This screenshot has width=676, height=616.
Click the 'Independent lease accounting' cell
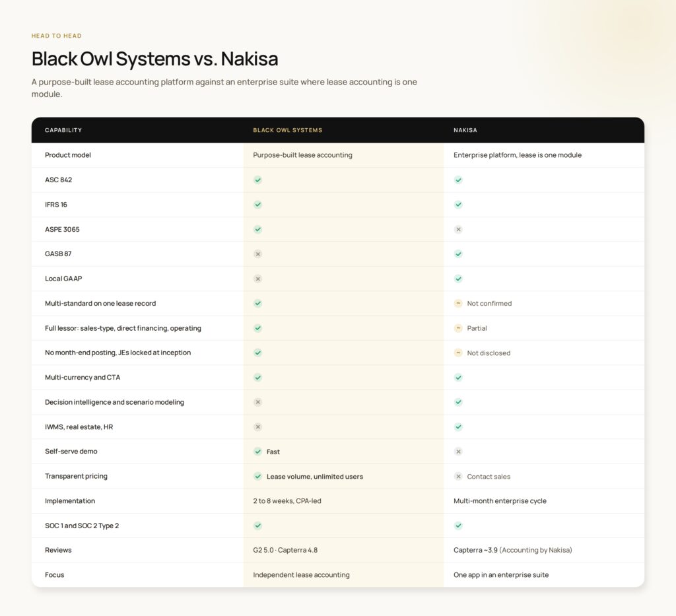pos(301,575)
